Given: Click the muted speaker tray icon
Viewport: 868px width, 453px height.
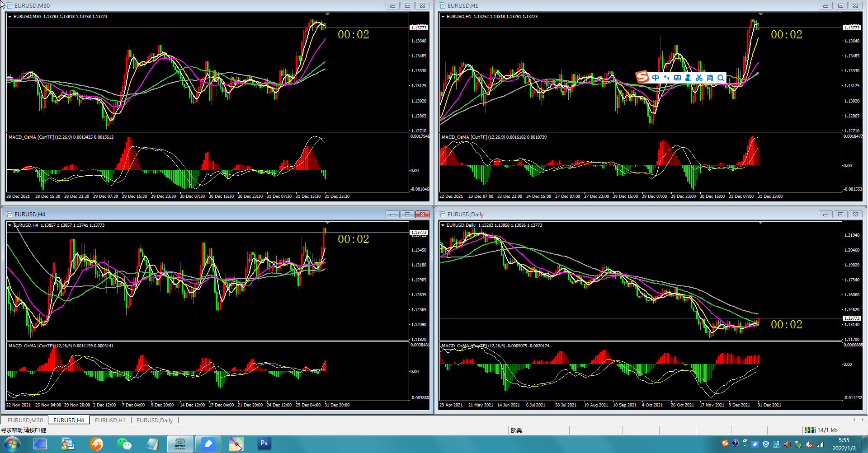Looking at the screenshot, I should (x=809, y=444).
